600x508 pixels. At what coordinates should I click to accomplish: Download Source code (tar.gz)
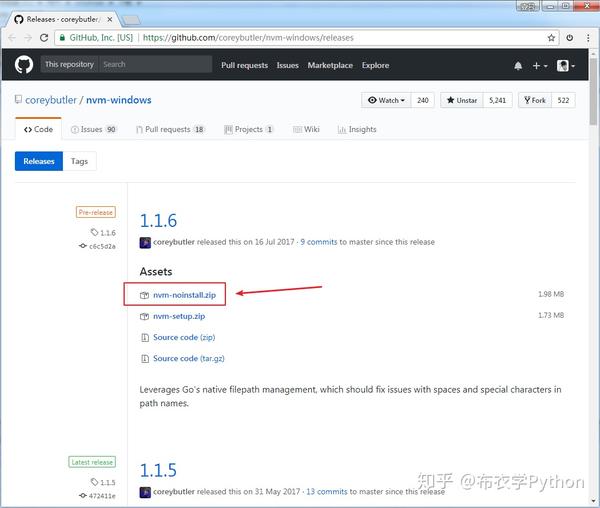(x=189, y=358)
